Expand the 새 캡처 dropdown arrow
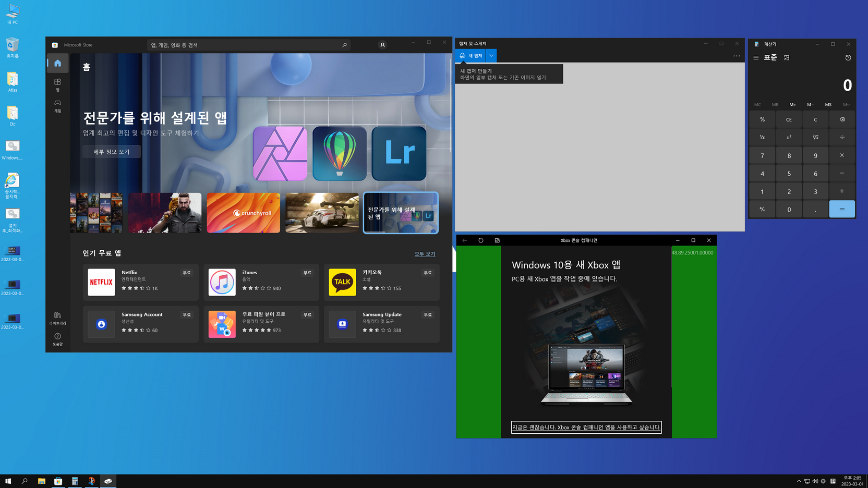Viewport: 868px width, 488px height. point(491,56)
